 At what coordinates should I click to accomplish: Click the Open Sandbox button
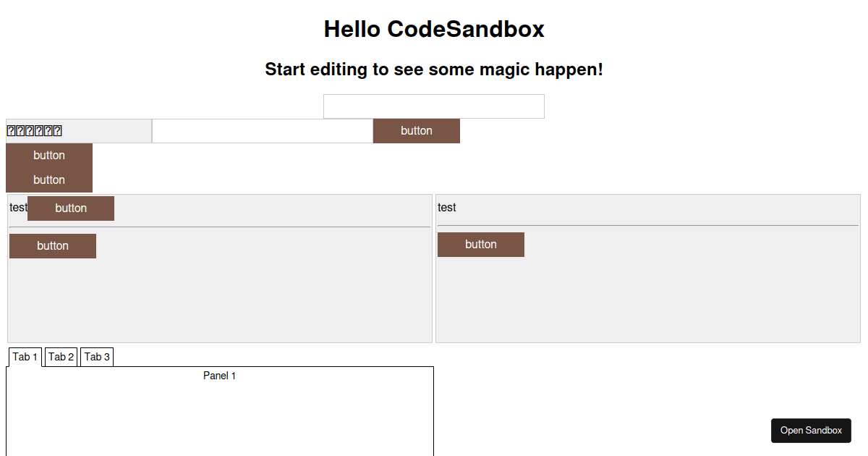click(811, 430)
